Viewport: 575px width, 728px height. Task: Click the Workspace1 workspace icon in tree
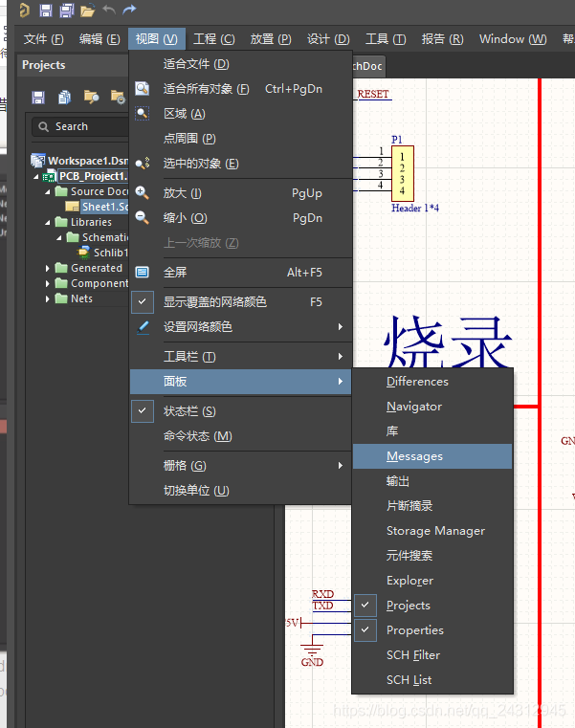click(38, 160)
